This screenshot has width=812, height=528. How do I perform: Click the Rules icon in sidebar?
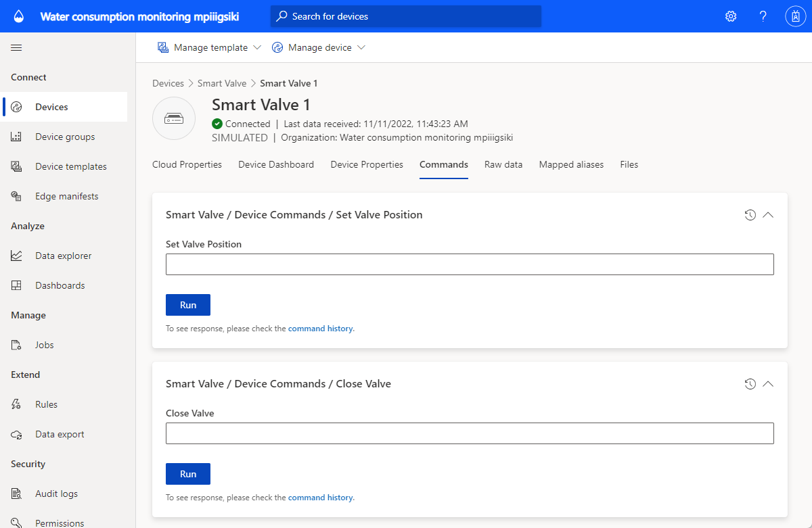coord(17,404)
